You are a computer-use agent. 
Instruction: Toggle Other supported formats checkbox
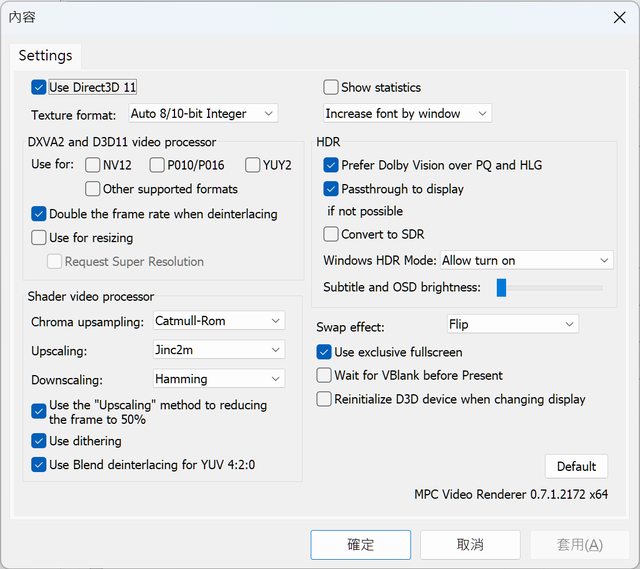tap(93, 189)
